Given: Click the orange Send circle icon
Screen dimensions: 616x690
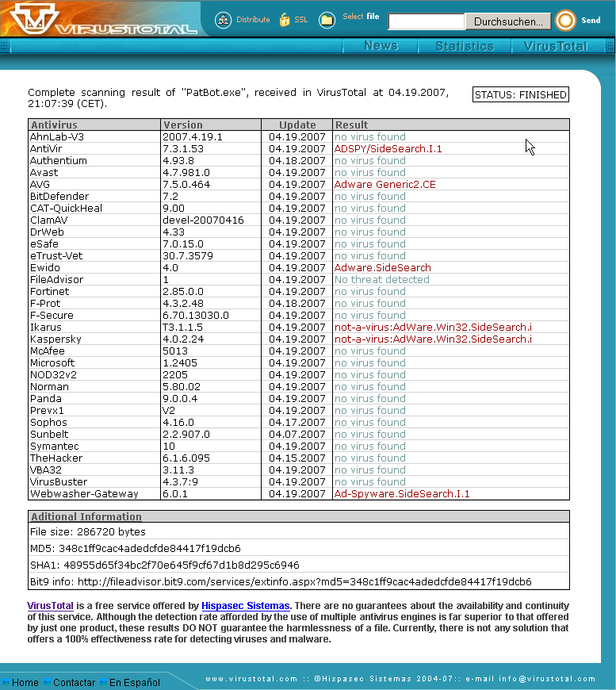Looking at the screenshot, I should point(565,21).
